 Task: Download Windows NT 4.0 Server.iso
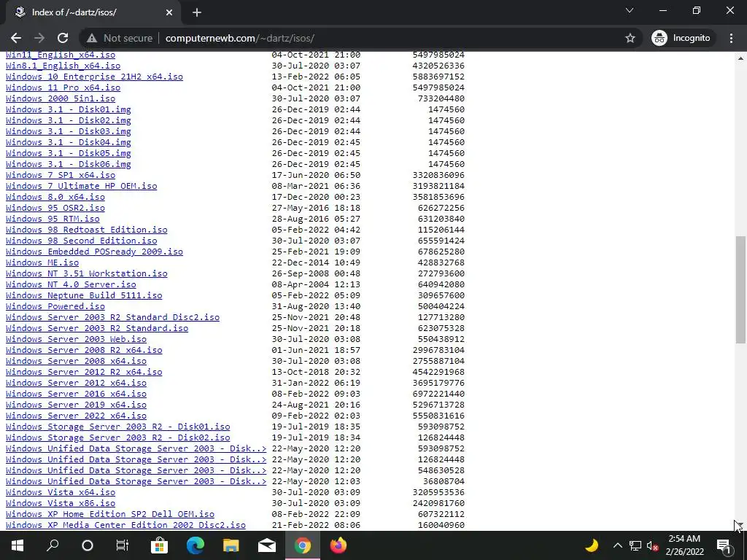click(71, 285)
